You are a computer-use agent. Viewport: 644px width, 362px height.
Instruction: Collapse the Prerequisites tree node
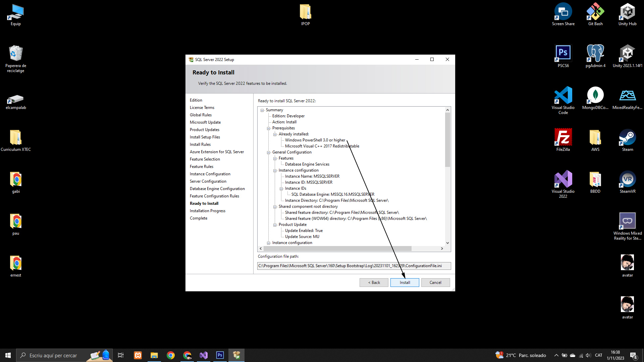(x=268, y=128)
